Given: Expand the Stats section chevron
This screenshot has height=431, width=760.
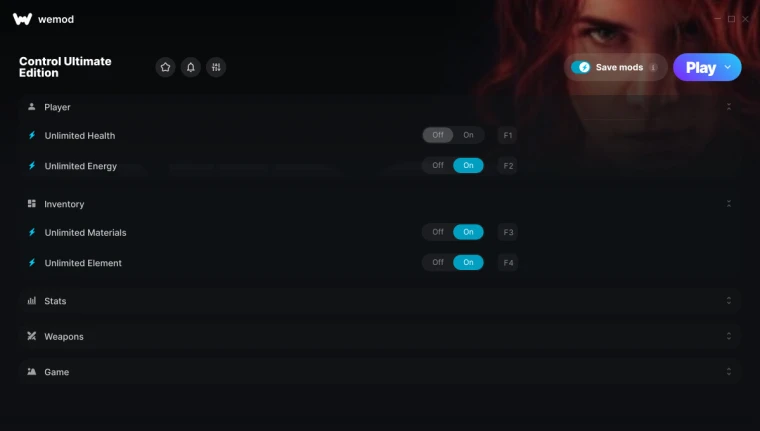Looking at the screenshot, I should point(728,301).
